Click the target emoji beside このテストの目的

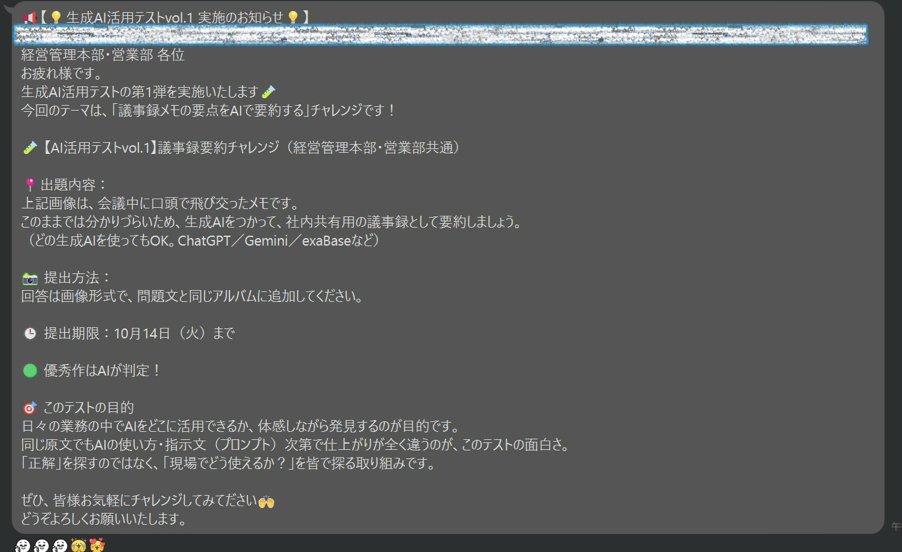coord(29,408)
